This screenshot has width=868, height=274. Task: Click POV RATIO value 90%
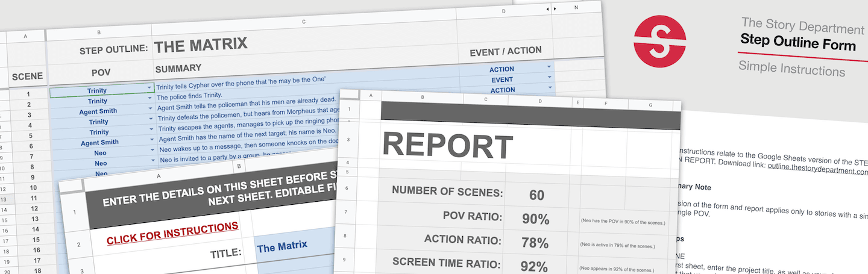point(536,219)
